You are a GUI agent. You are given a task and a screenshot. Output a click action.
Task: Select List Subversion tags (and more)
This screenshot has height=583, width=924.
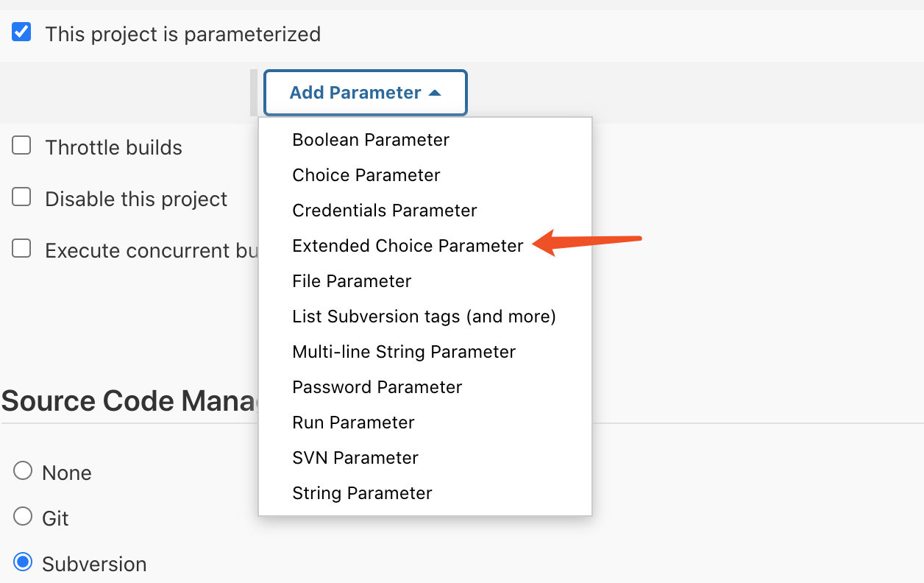[424, 317]
